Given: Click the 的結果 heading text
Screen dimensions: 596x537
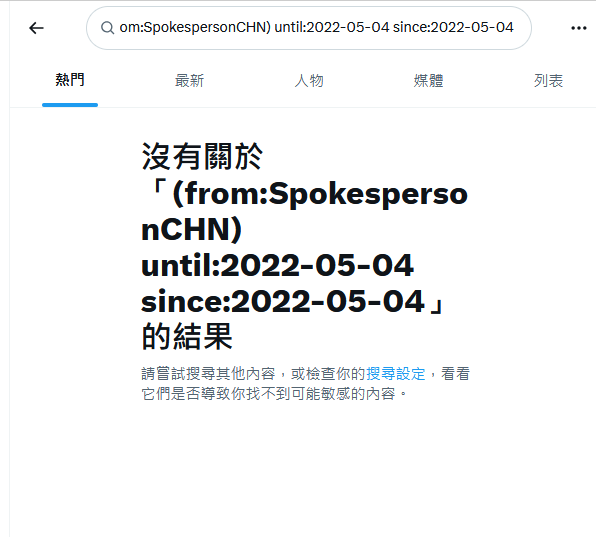Looking at the screenshot, I should [187, 336].
